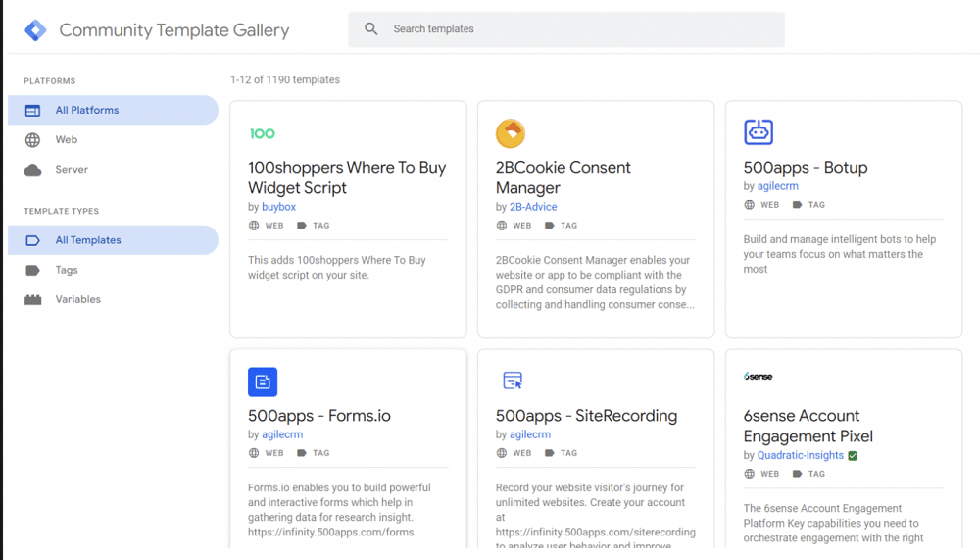The height and width of the screenshot is (560, 980).
Task: Click the 2BCookie GDPR description text
Action: coord(595,282)
